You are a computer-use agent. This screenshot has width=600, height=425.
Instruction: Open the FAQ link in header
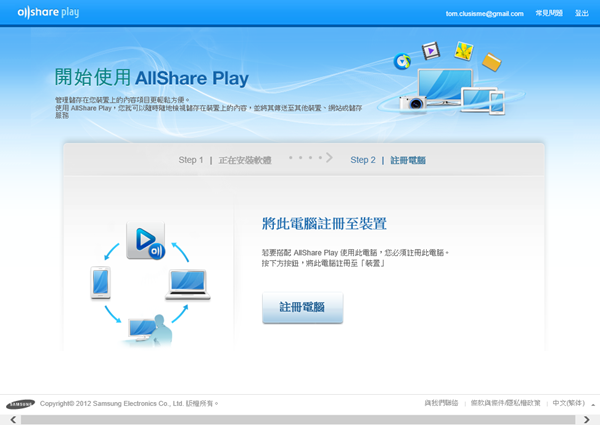coord(549,13)
